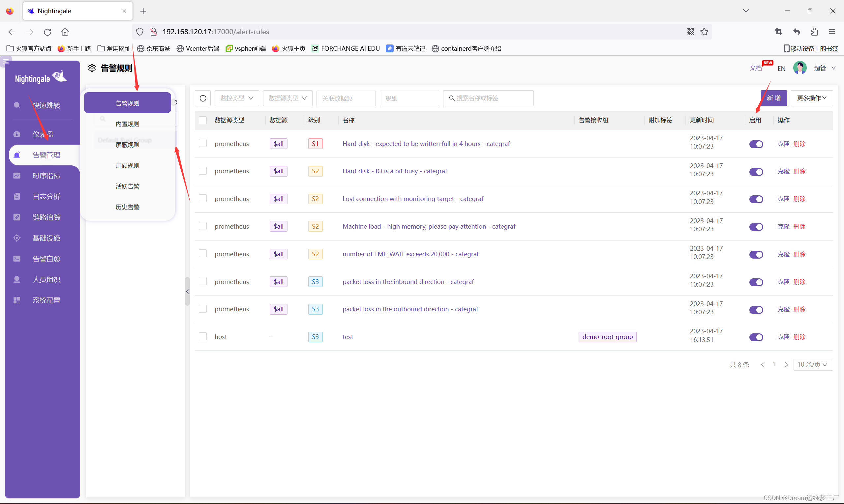The width and height of the screenshot is (844, 504).
Task: Click the refresh icon beside filter dropdowns
Action: click(x=202, y=98)
